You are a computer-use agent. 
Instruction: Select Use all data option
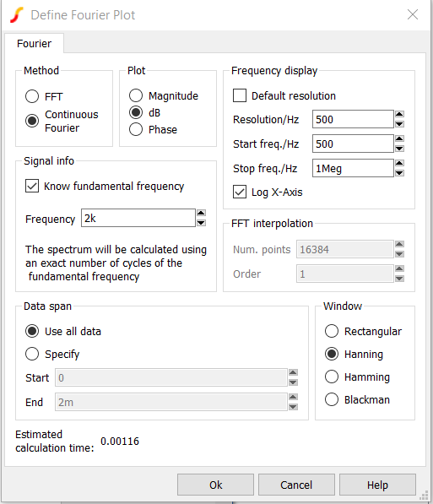coord(32,331)
